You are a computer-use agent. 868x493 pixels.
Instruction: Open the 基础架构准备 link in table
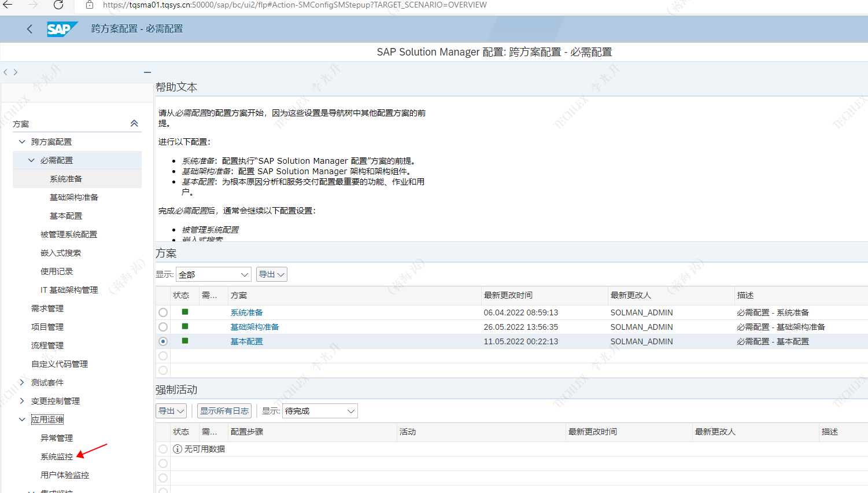tap(254, 327)
